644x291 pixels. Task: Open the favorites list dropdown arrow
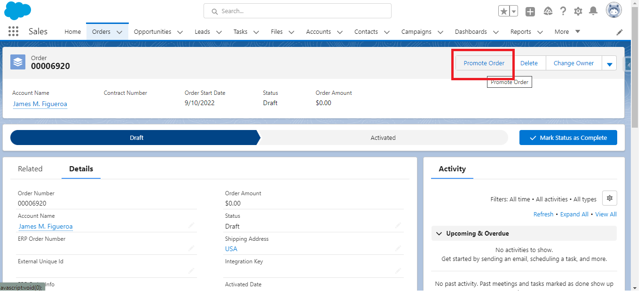click(514, 11)
